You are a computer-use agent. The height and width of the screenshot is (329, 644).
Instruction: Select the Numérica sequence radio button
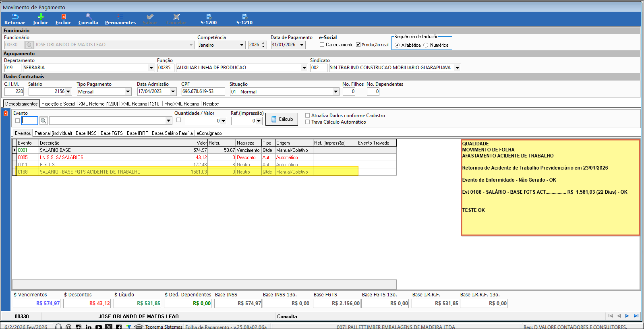click(426, 45)
